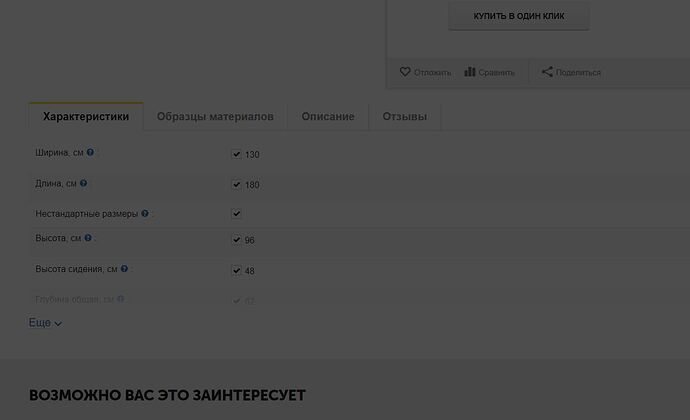The image size is (690, 420).
Task: Click the width value 130
Action: [x=252, y=155]
